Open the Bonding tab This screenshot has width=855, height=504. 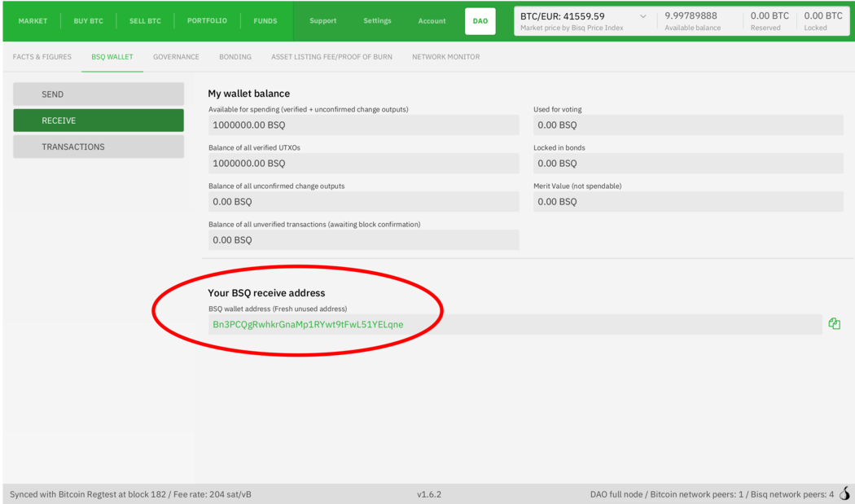click(x=235, y=57)
